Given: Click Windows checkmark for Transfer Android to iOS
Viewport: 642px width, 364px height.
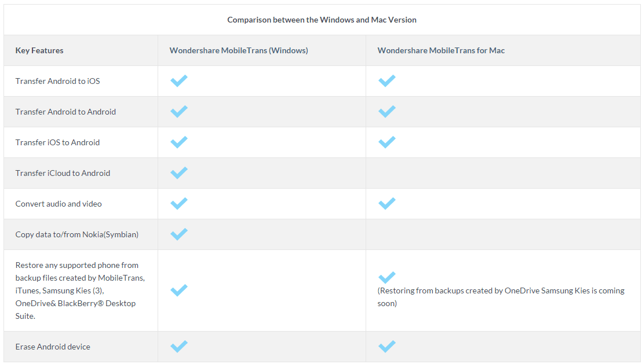Looking at the screenshot, I should click(179, 81).
